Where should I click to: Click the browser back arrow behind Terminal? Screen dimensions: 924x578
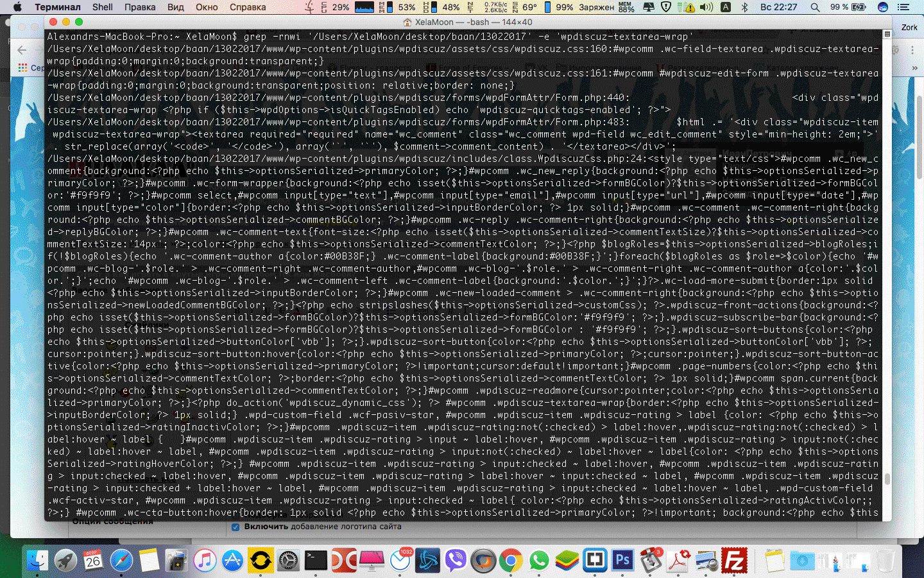(22, 49)
